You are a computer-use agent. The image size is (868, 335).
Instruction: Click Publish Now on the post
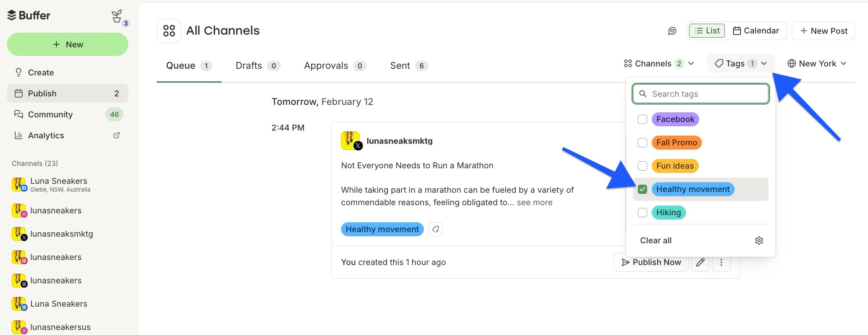click(651, 262)
